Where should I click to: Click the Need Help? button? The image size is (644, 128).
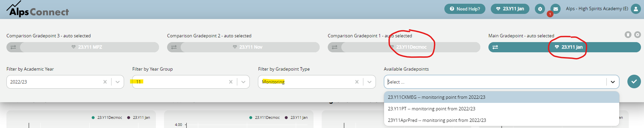pyautogui.click(x=465, y=9)
